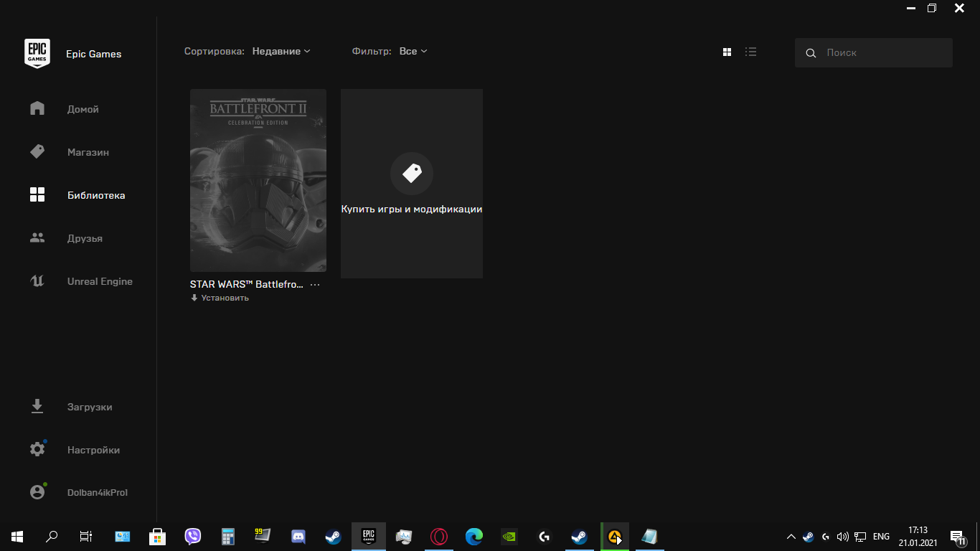Click the Поиск search field
This screenshot has height=551, width=980.
point(874,53)
